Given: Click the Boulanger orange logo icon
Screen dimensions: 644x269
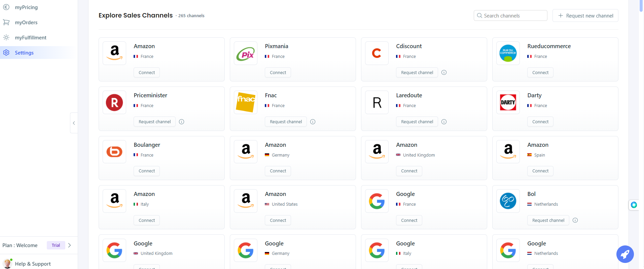Looking at the screenshot, I should (114, 152).
